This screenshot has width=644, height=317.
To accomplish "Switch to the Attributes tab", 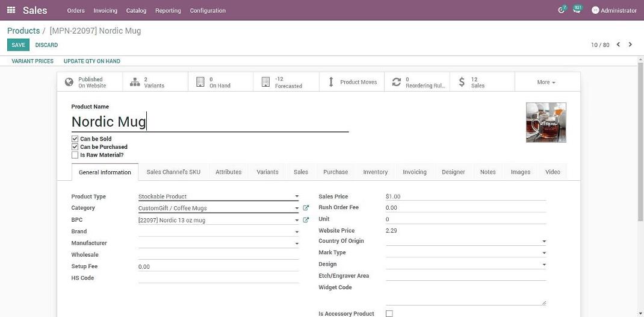I will 228,172.
